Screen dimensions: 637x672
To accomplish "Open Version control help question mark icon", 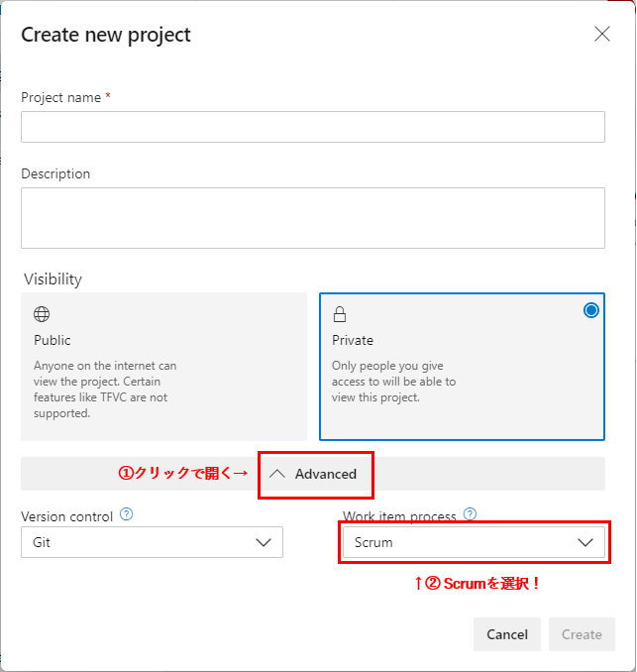I will click(127, 513).
